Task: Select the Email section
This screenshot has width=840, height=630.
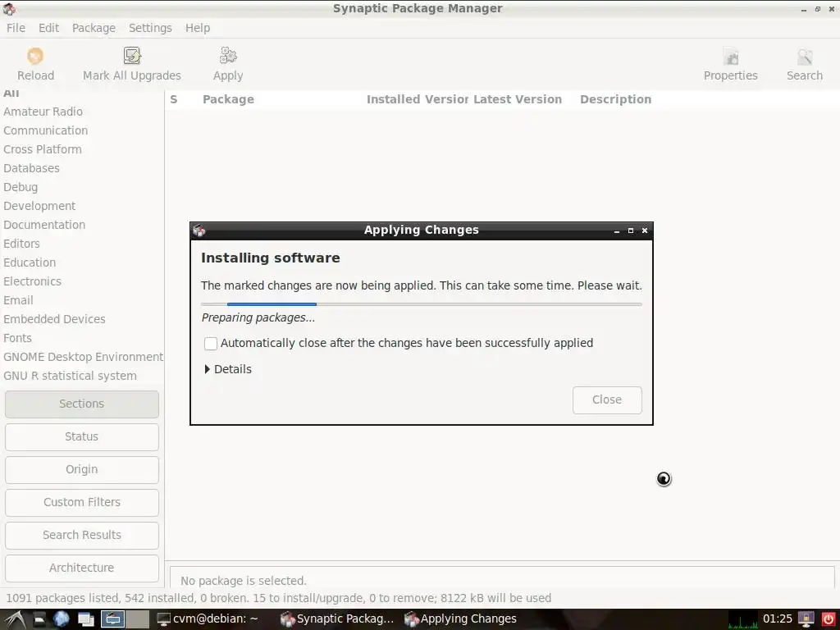Action: click(x=18, y=300)
